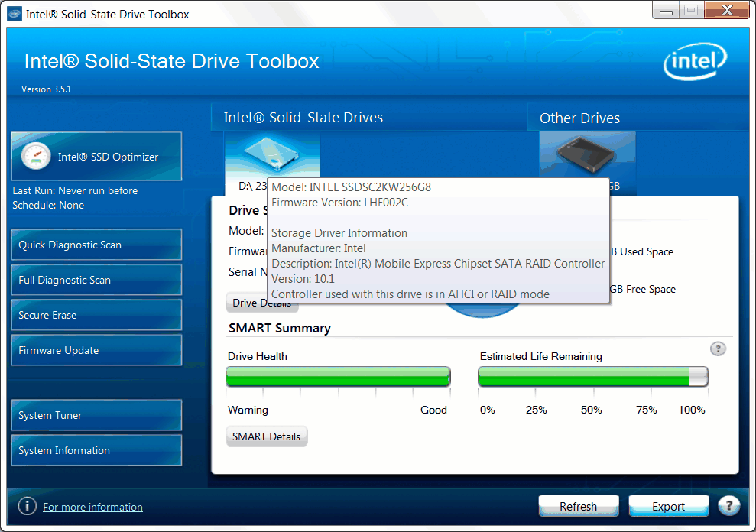This screenshot has width=756, height=532.
Task: Minimize the Toolbox window
Action: click(x=666, y=10)
